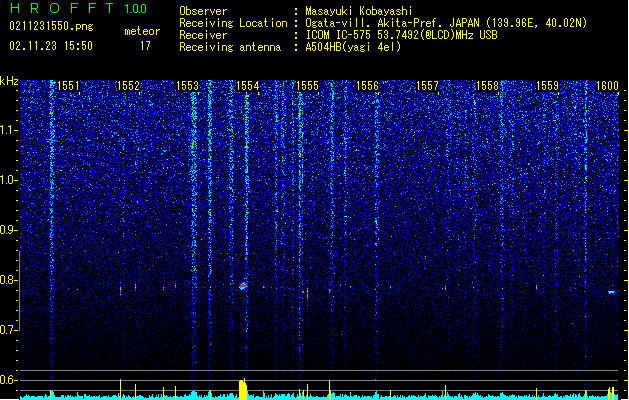Click the meteor count value 17
Screen dimensions: 629x400
click(x=145, y=46)
